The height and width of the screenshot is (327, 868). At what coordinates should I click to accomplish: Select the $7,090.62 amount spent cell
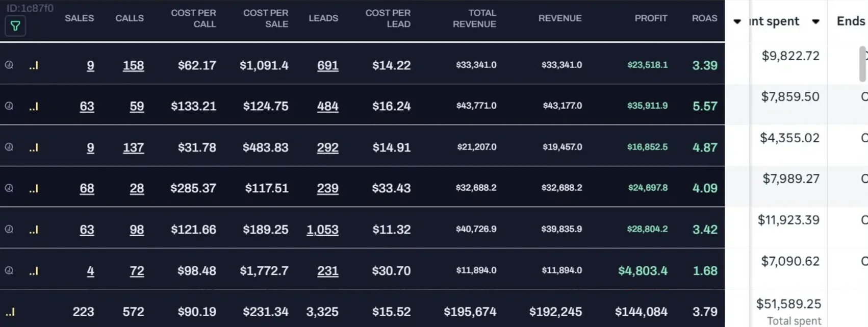pyautogui.click(x=790, y=261)
